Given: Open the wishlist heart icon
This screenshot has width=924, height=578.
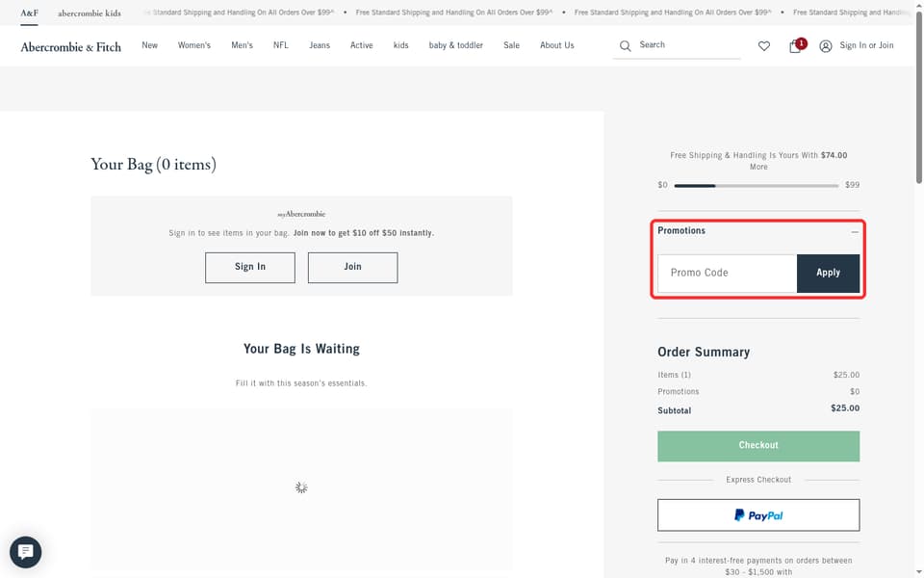Looking at the screenshot, I should tap(763, 46).
